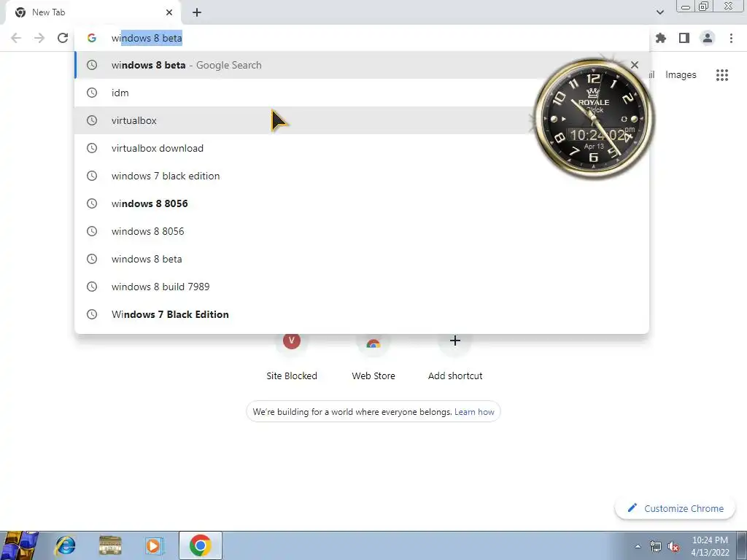Click the Customize Chrome button
This screenshot has height=560, width=747.
point(676,508)
